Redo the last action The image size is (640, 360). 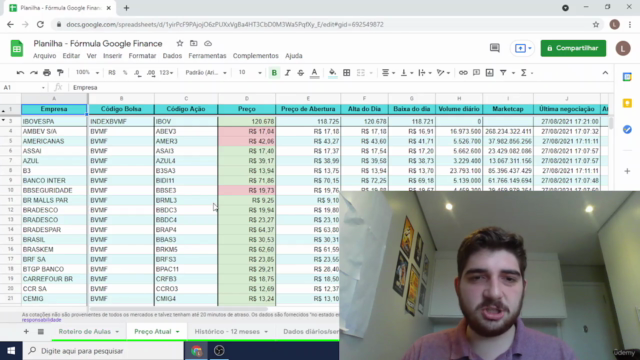pyautogui.click(x=33, y=73)
